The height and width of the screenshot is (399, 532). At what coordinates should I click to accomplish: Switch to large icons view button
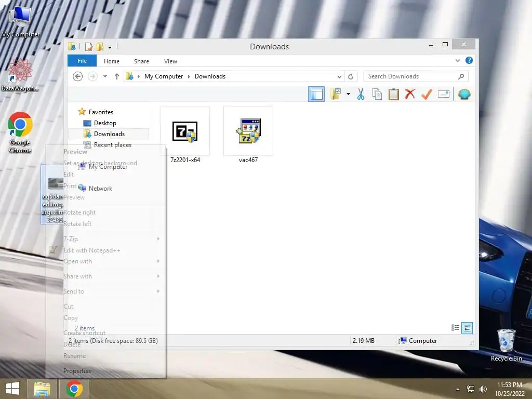tap(467, 328)
